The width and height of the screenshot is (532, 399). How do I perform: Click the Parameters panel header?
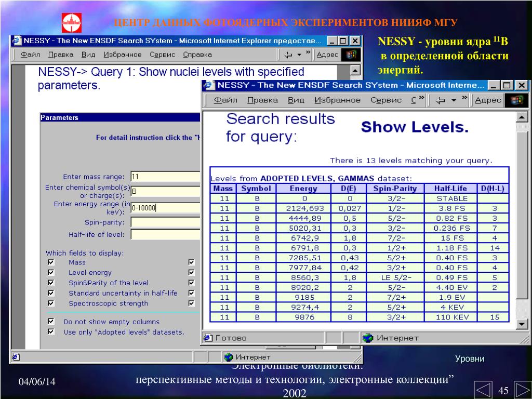coord(121,117)
